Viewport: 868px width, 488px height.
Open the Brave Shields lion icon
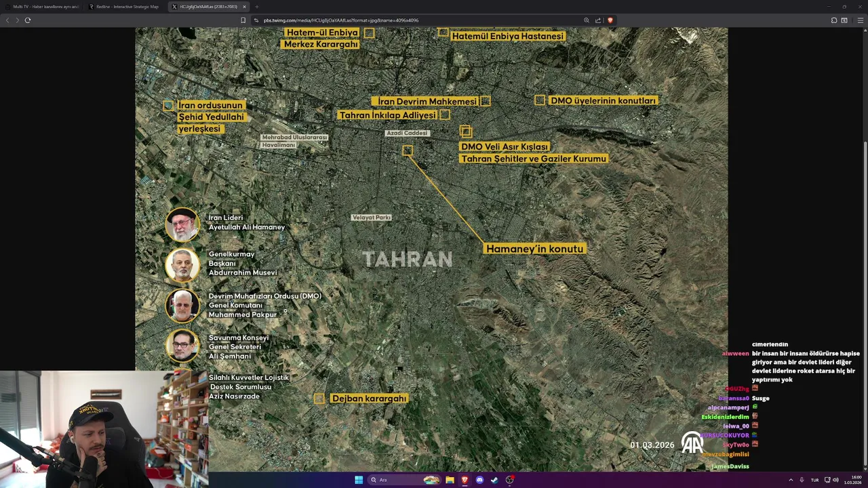[x=610, y=20]
